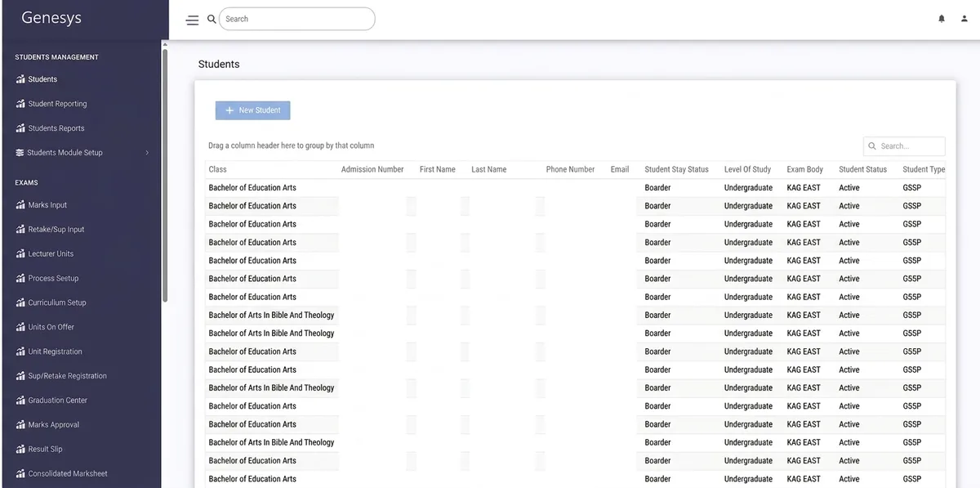Screen dimensions: 980x488
Task: Open the Marks Input menu item
Action: (x=47, y=205)
